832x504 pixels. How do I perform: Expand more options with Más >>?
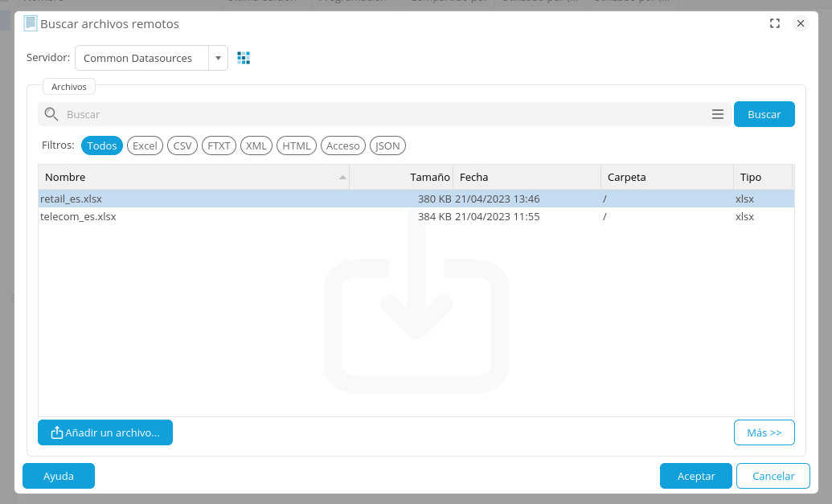pos(764,432)
